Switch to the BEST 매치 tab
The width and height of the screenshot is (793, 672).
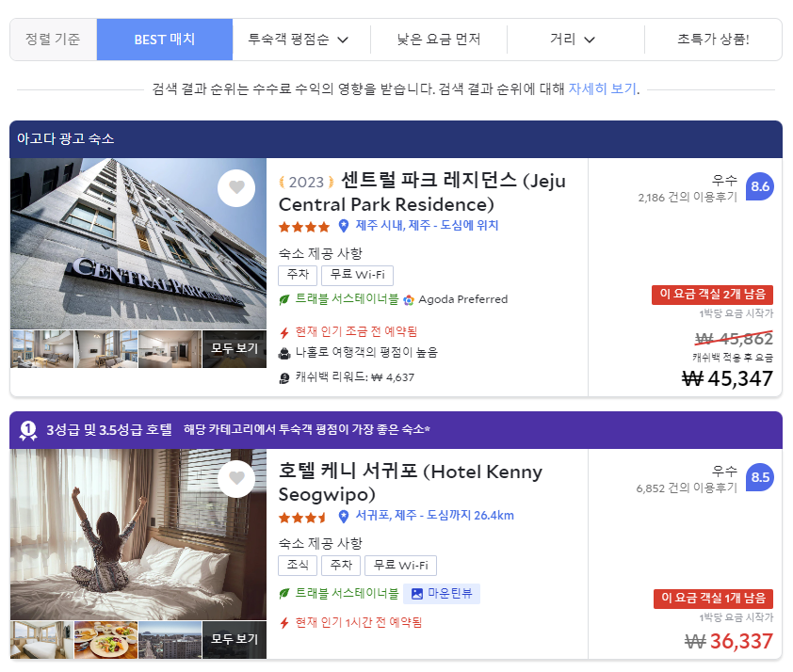pos(164,40)
